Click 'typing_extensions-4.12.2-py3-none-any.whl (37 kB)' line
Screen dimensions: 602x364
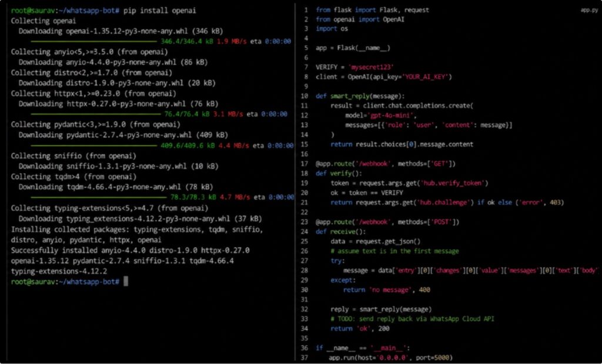(x=140, y=218)
